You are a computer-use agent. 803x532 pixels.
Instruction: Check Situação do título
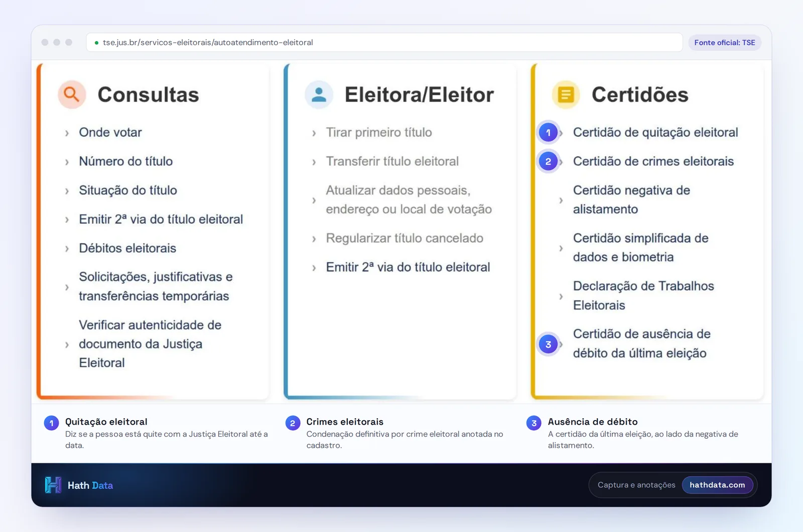[128, 191]
